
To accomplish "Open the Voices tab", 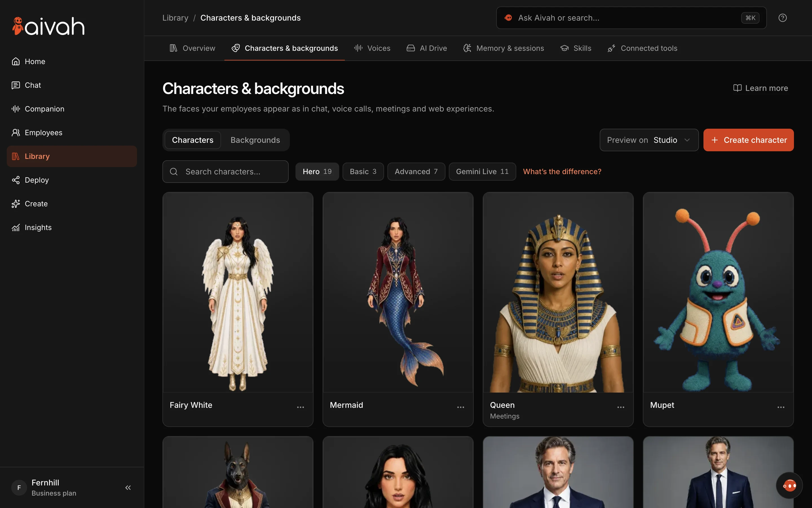I will click(x=372, y=48).
